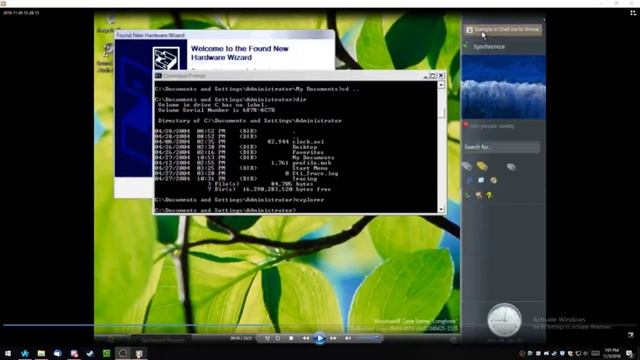Toggle shuffle in the media player controls

point(267,338)
